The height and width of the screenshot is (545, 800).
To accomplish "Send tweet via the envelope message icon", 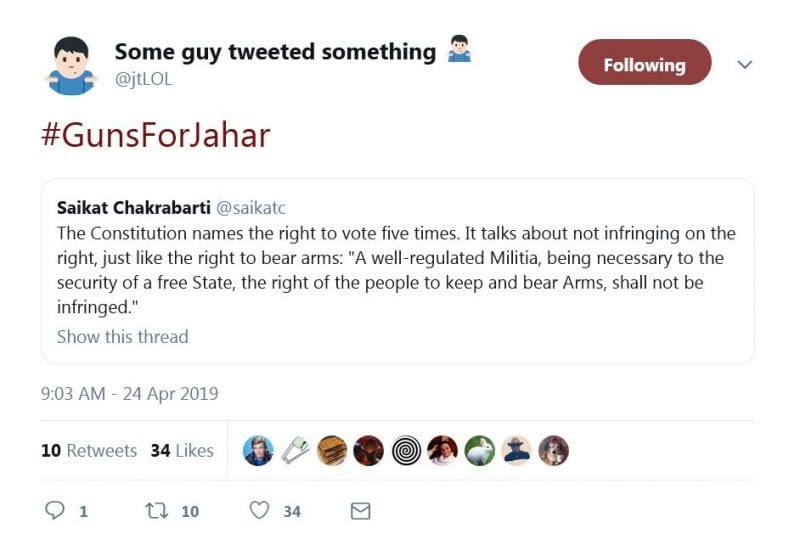I will click(x=360, y=511).
